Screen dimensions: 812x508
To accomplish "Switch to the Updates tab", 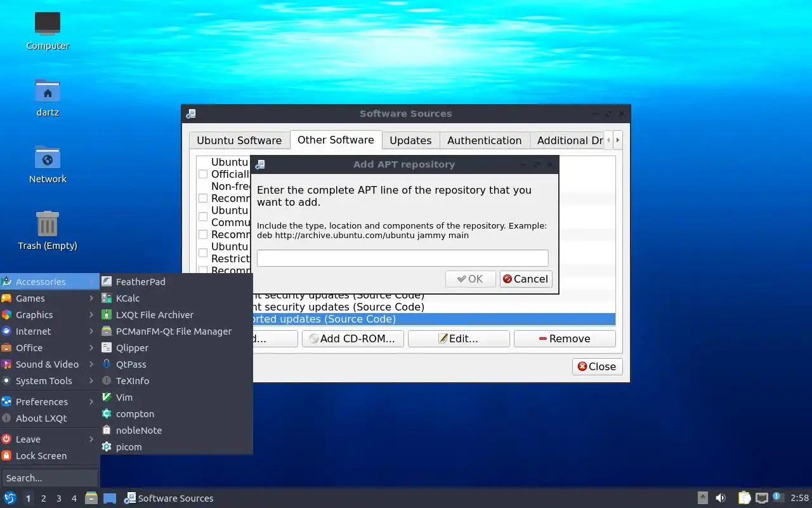I will pos(410,140).
